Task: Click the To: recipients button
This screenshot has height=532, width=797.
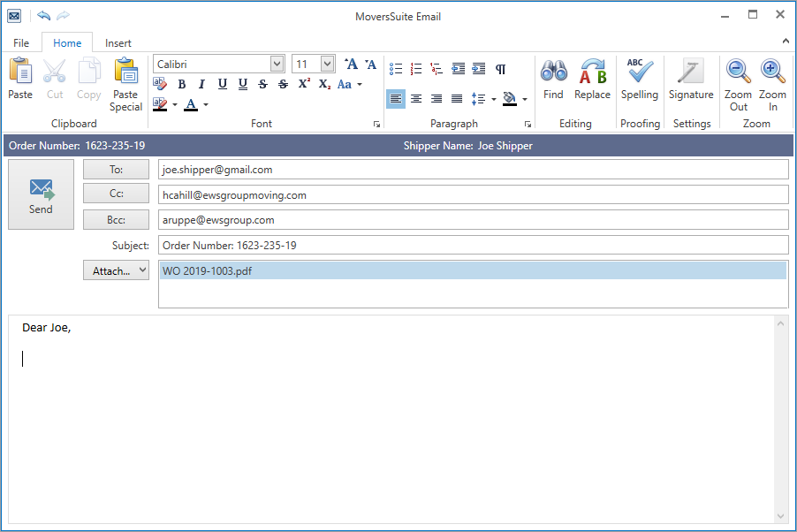Action: coord(116,170)
